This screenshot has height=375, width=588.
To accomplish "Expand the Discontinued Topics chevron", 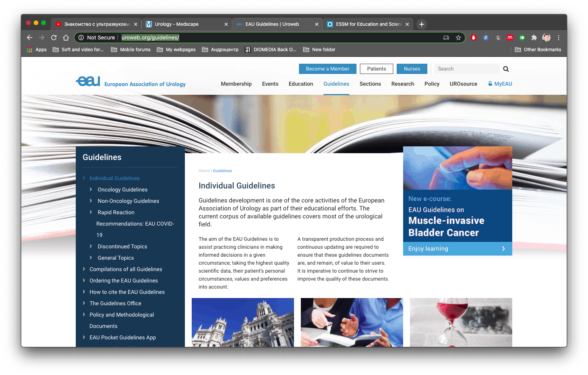I will (91, 246).
